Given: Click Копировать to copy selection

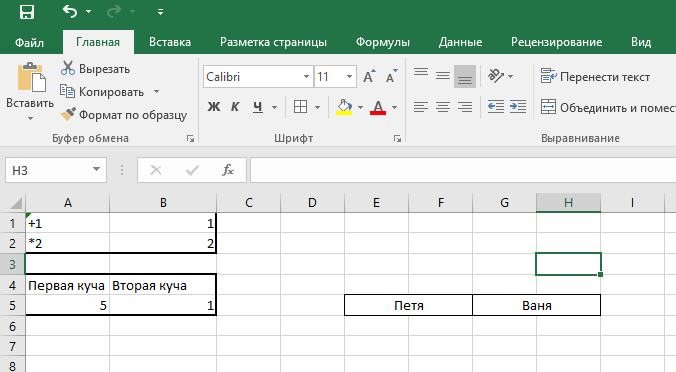Looking at the screenshot, I should tap(103, 92).
